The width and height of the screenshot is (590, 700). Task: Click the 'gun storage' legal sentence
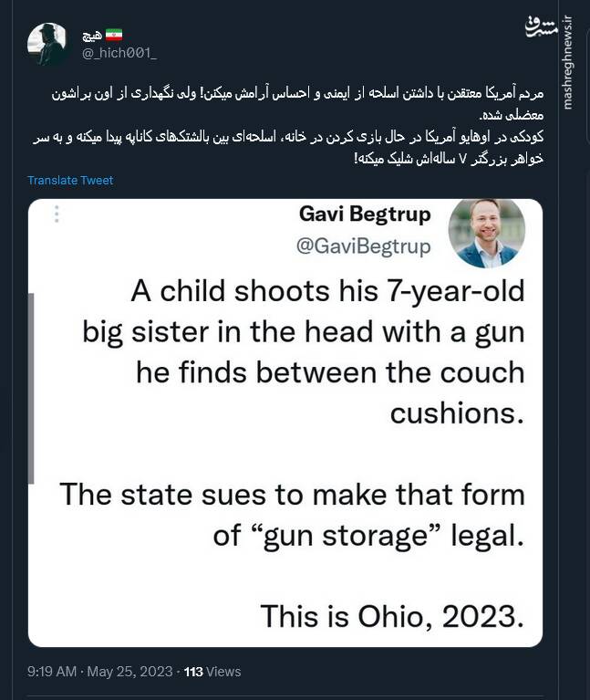292,515
